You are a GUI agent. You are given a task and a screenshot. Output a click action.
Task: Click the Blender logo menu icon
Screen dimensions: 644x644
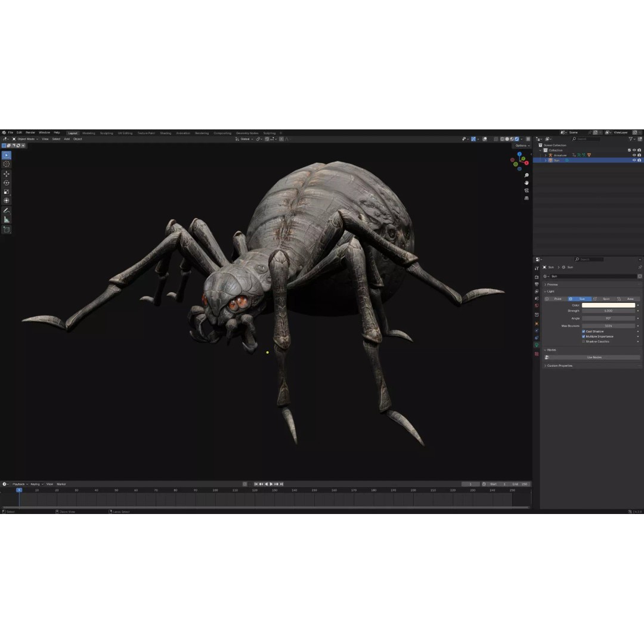4,132
